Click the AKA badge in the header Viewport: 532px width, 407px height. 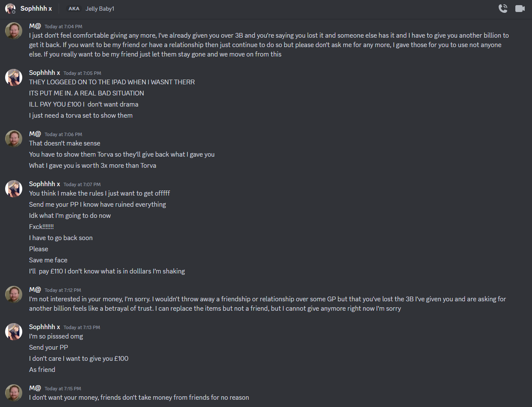(x=74, y=9)
